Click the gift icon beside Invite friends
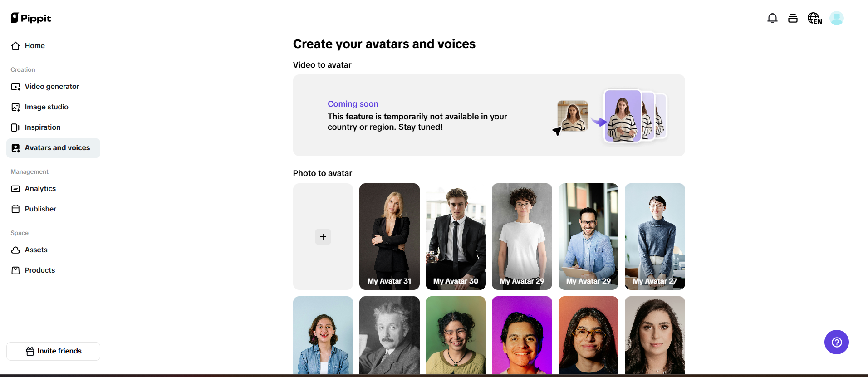 coord(30,351)
